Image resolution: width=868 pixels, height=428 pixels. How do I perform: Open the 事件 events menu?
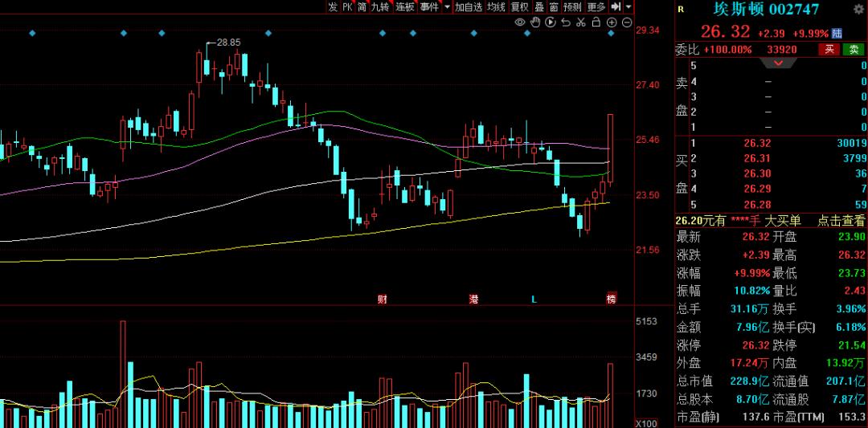click(x=429, y=7)
